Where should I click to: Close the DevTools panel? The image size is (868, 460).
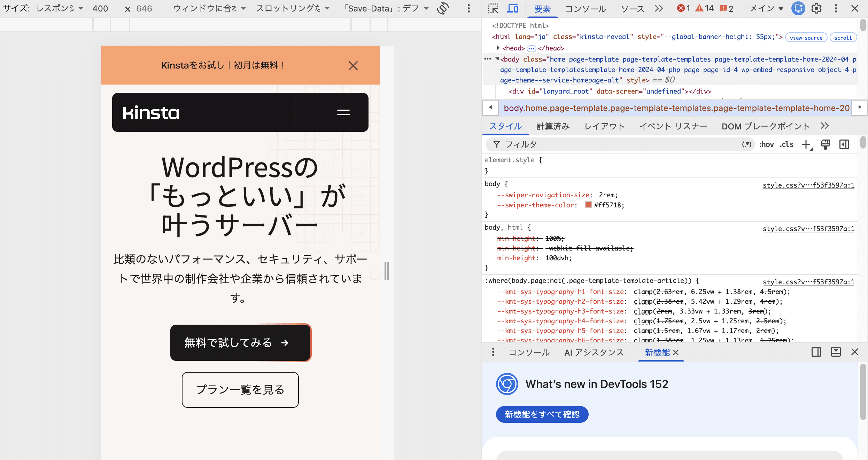[855, 8]
